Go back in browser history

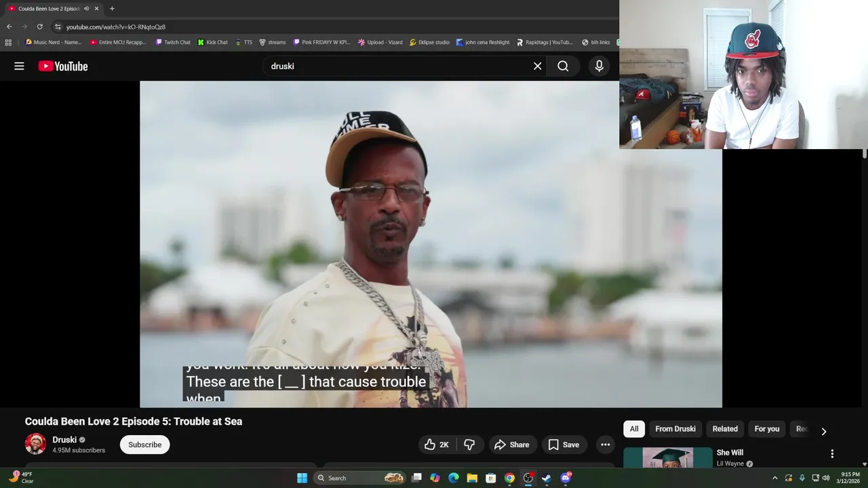click(9, 26)
